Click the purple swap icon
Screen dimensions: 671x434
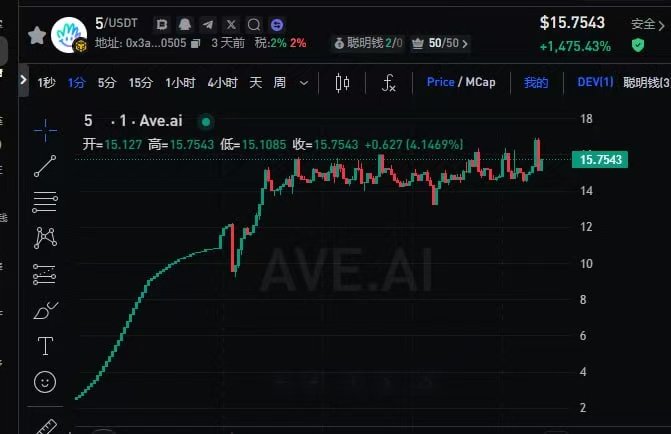(x=277, y=24)
